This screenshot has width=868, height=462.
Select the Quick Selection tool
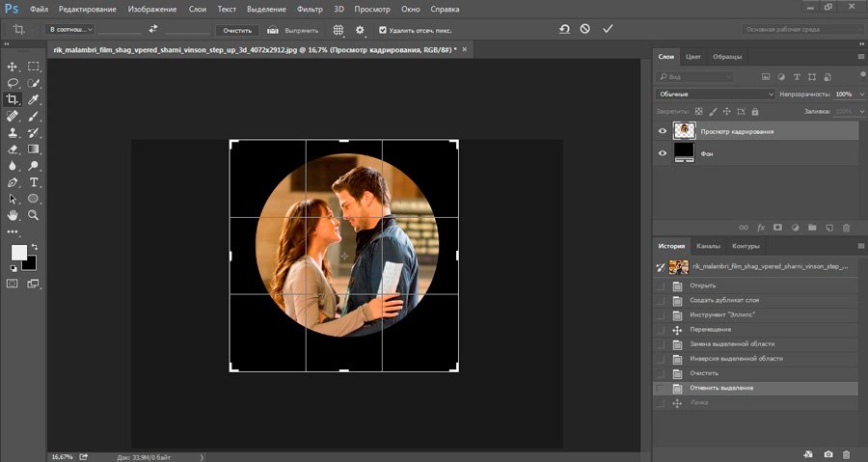tap(33, 83)
